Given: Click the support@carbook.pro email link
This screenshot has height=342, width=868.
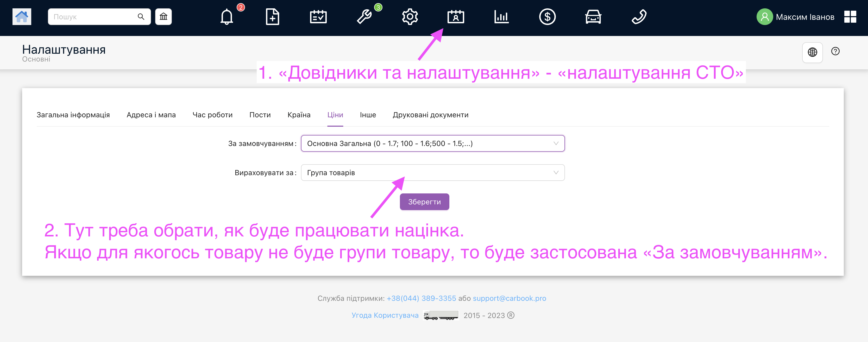Looking at the screenshot, I should 509,298.
